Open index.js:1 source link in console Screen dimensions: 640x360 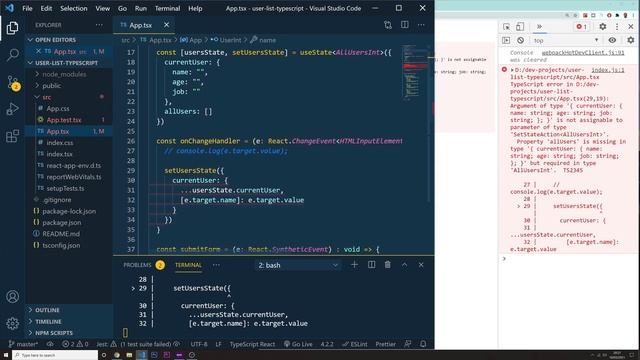(x=608, y=70)
